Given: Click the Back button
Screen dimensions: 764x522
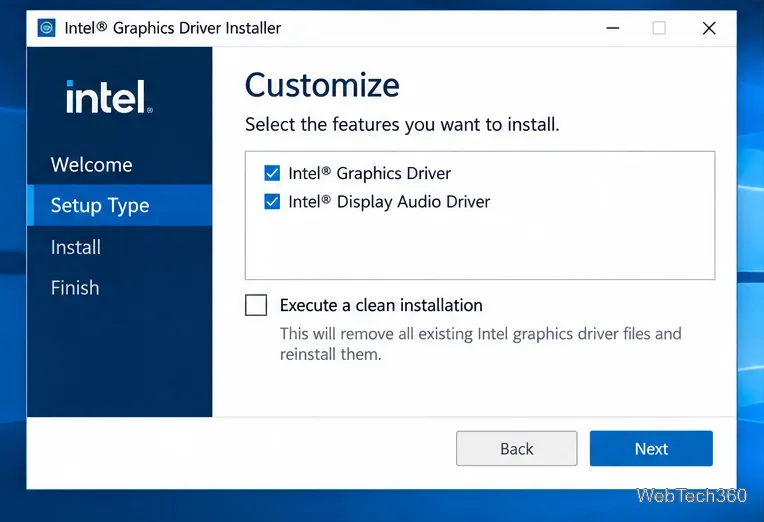Looking at the screenshot, I should (x=516, y=448).
